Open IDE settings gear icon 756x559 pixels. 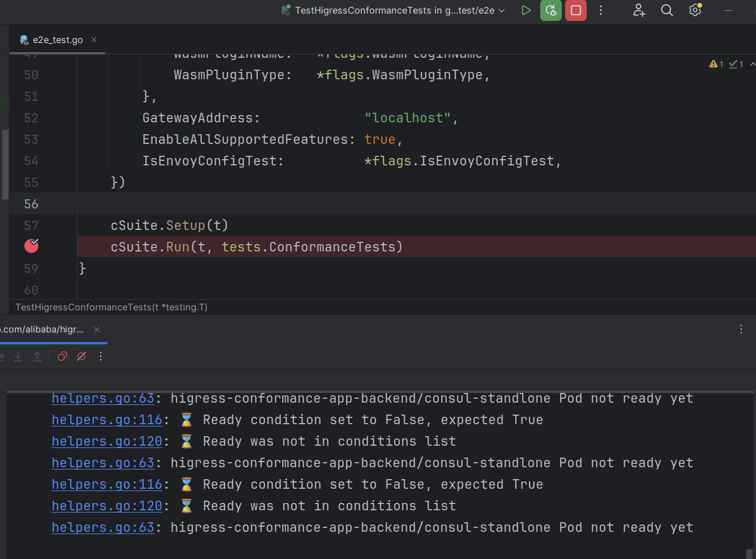point(695,10)
